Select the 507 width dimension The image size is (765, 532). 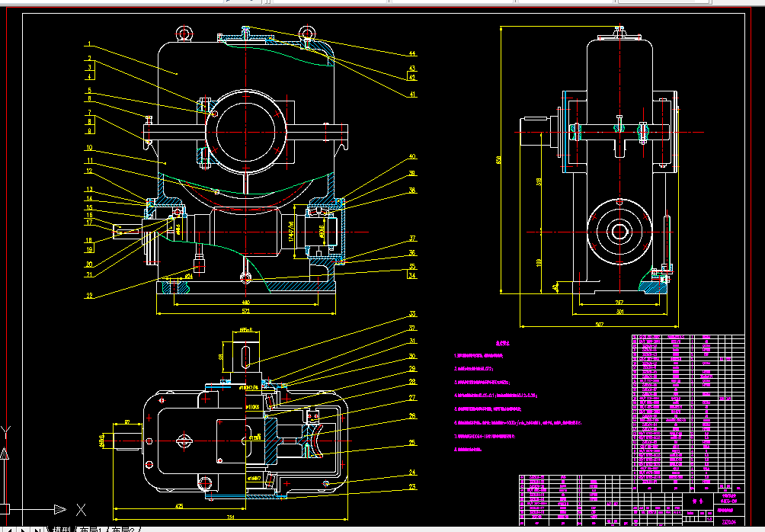[x=600, y=324]
